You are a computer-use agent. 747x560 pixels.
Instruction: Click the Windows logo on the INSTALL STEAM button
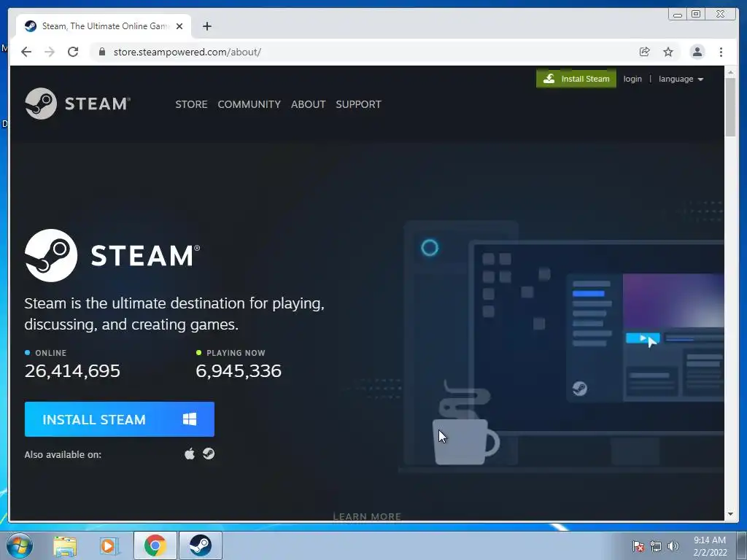pos(190,419)
